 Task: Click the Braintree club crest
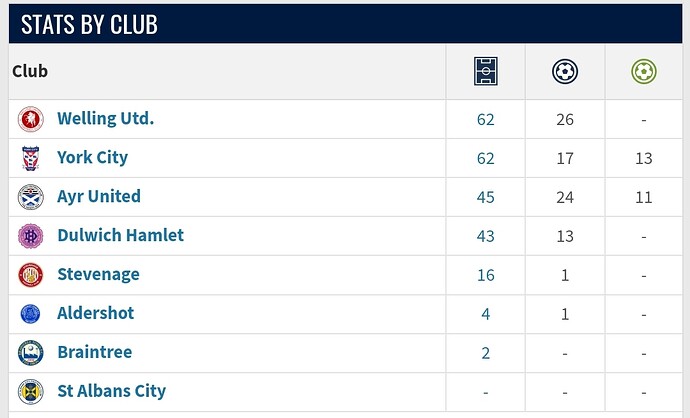pyautogui.click(x=31, y=353)
